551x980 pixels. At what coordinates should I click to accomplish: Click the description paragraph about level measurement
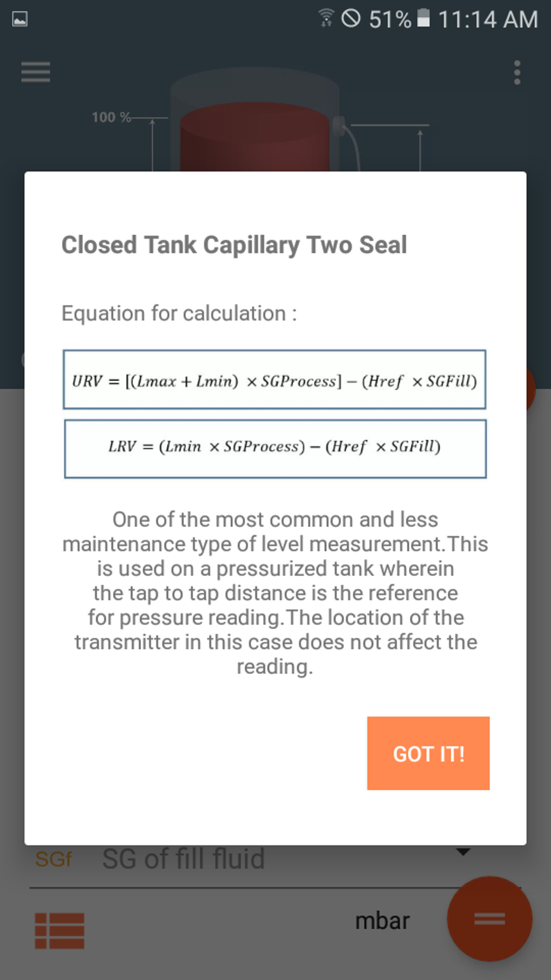point(275,592)
